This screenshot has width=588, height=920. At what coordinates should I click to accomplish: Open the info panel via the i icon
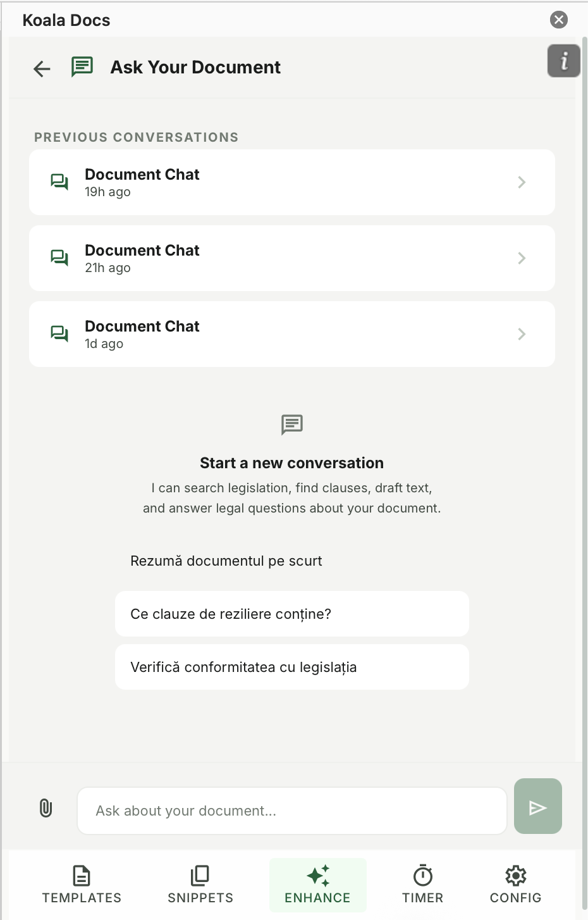(563, 61)
